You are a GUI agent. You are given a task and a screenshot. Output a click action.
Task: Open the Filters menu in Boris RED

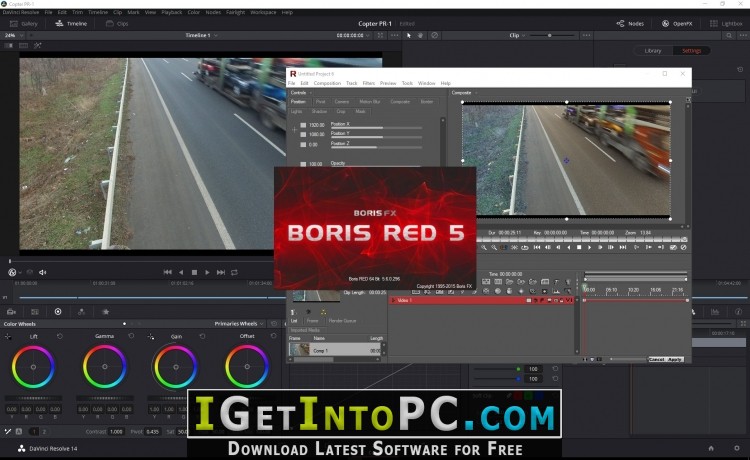click(x=369, y=83)
